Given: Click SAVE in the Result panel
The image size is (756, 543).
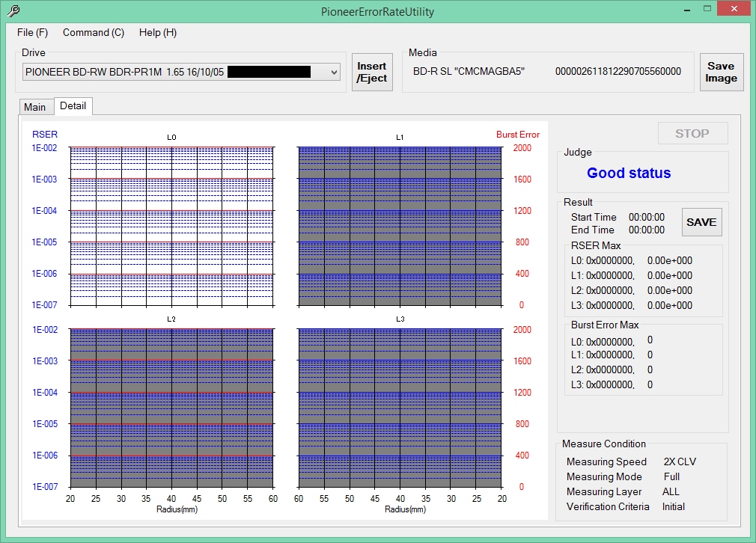Looking at the screenshot, I should (701, 222).
